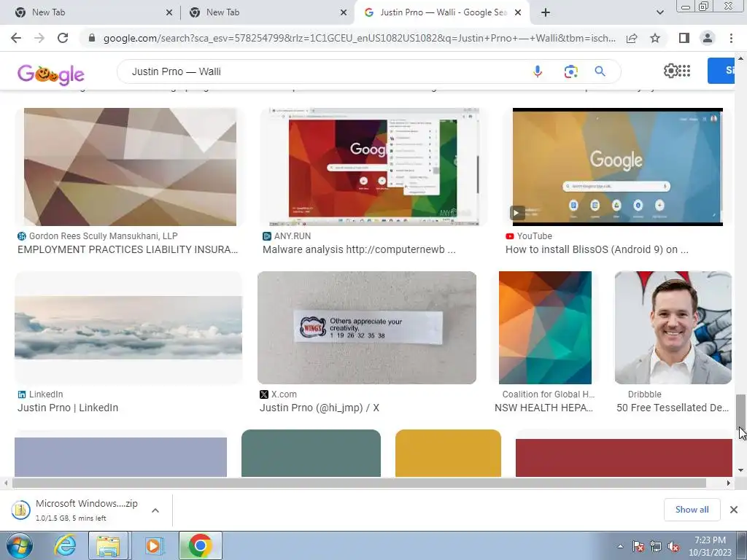
Task: Open the tab search dropdown arrow
Action: click(x=659, y=12)
